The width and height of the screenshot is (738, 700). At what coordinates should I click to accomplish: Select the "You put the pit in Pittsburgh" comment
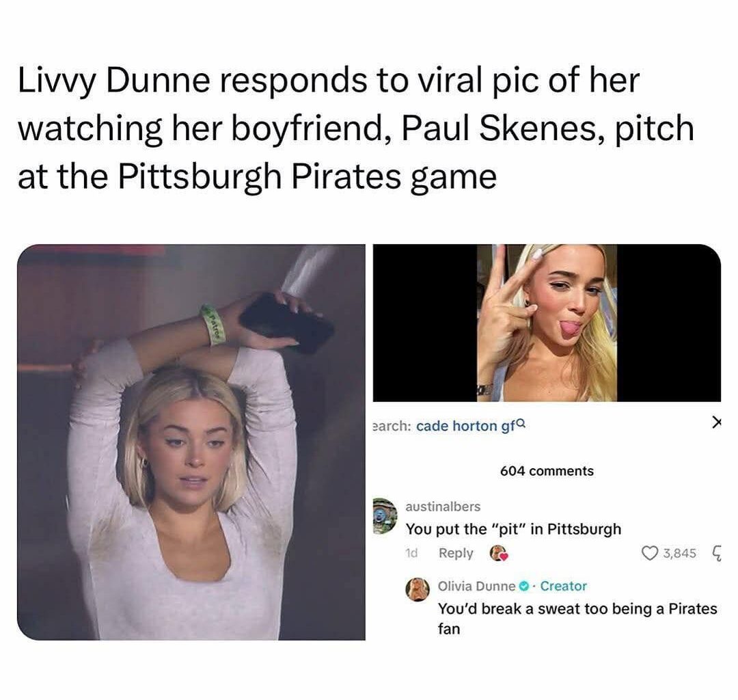(513, 529)
